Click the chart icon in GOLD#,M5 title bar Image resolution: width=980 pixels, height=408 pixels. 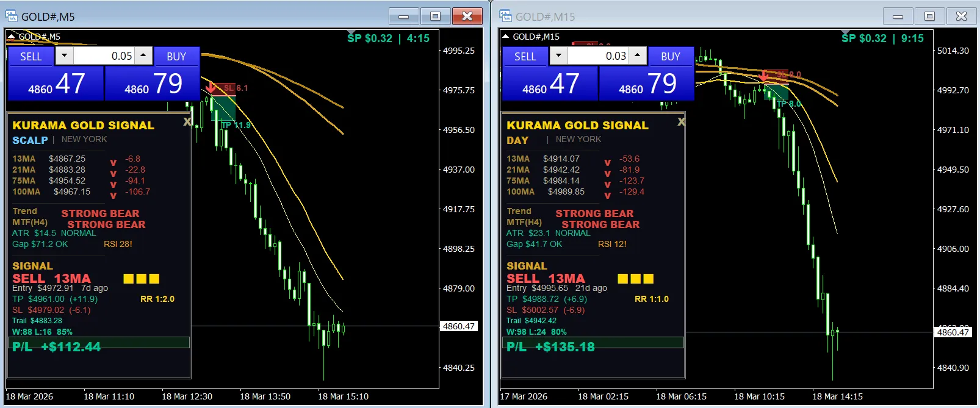pos(12,16)
